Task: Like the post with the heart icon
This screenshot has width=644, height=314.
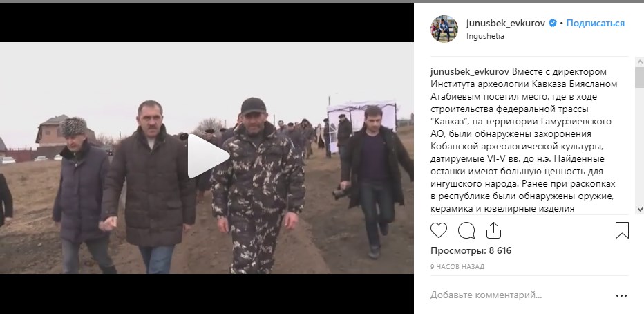Action: pos(439,230)
